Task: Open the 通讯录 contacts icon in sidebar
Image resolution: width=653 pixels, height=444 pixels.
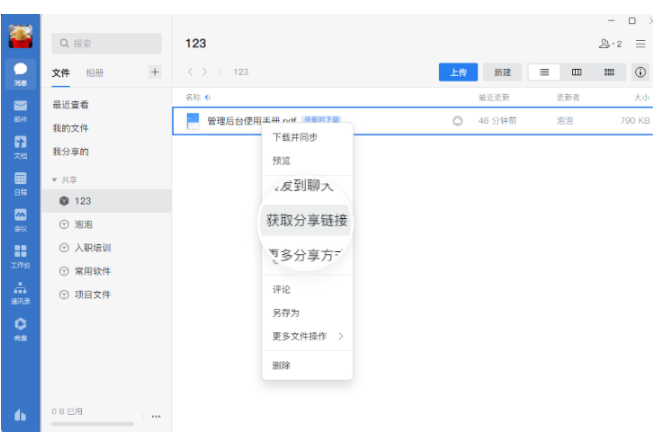Action: click(x=20, y=291)
